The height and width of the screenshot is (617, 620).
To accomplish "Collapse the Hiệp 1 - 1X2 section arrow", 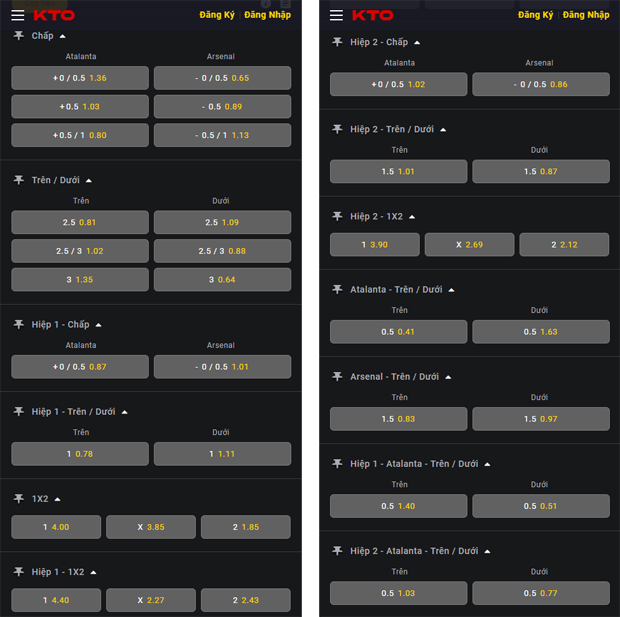I will [92, 572].
